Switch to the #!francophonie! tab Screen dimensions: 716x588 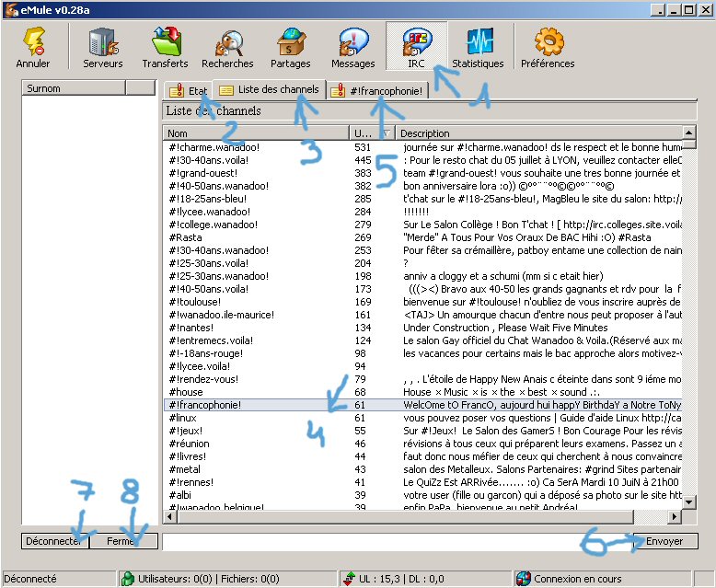click(378, 91)
